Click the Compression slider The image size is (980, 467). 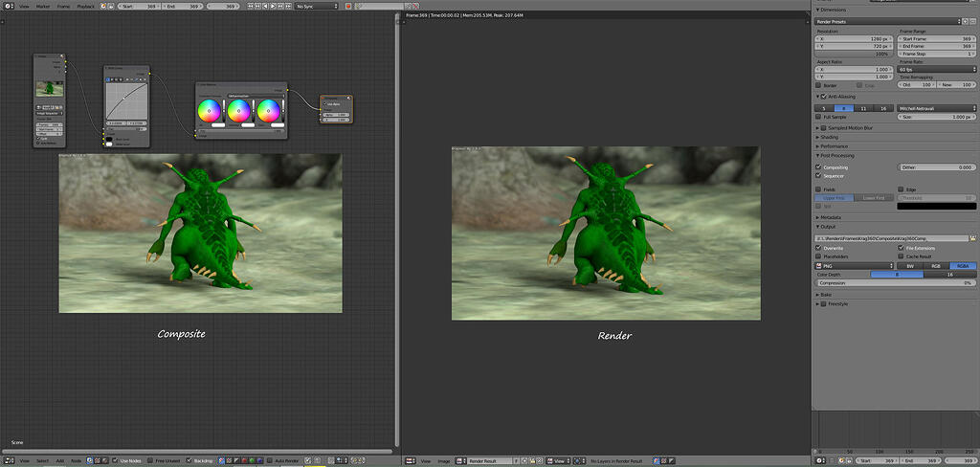pyautogui.click(x=896, y=283)
